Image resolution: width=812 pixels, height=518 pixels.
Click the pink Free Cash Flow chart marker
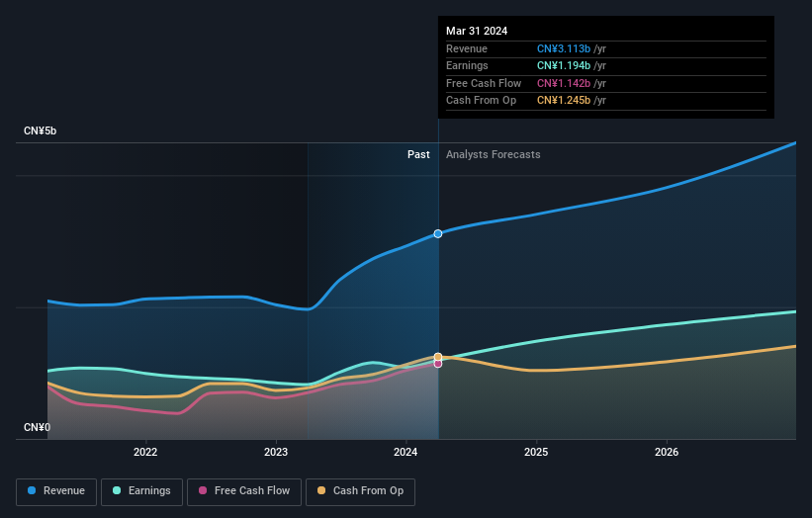[438, 365]
